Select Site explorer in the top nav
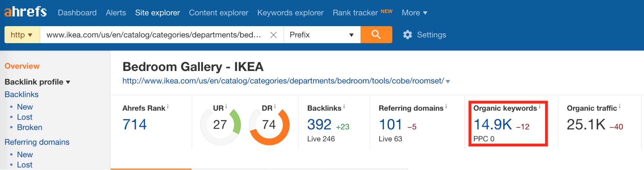644x170 pixels. (157, 13)
